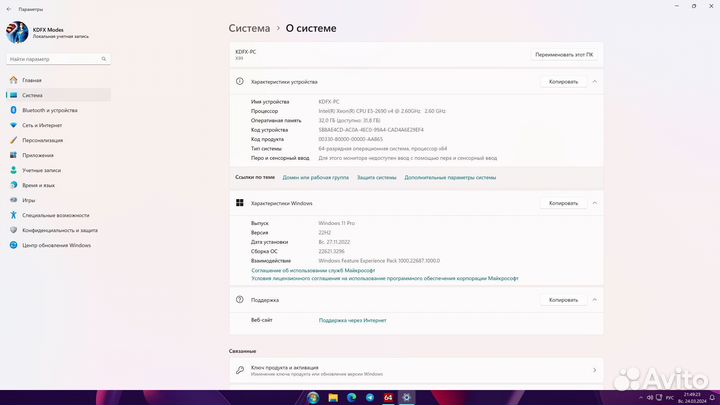Open 'Дополнительные параметры системы' link
The height and width of the screenshot is (405, 720).
pos(450,177)
